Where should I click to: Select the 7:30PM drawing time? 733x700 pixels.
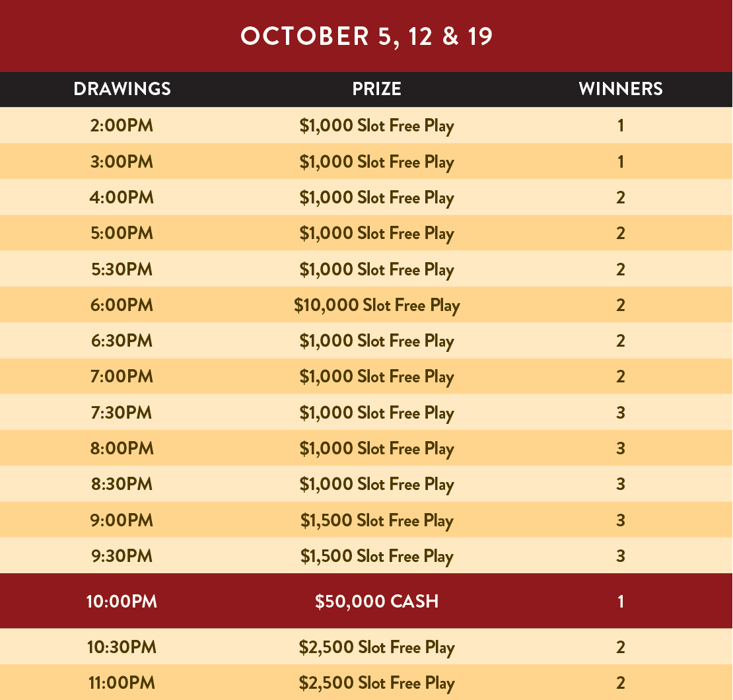click(122, 413)
